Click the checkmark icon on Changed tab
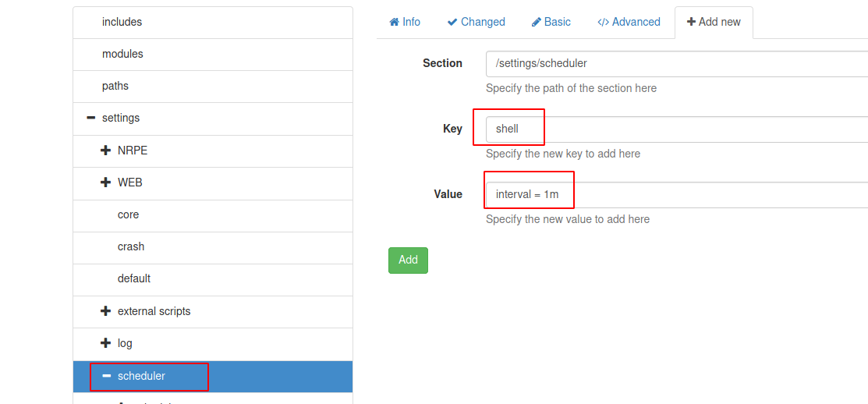868x404 pixels. tap(452, 22)
